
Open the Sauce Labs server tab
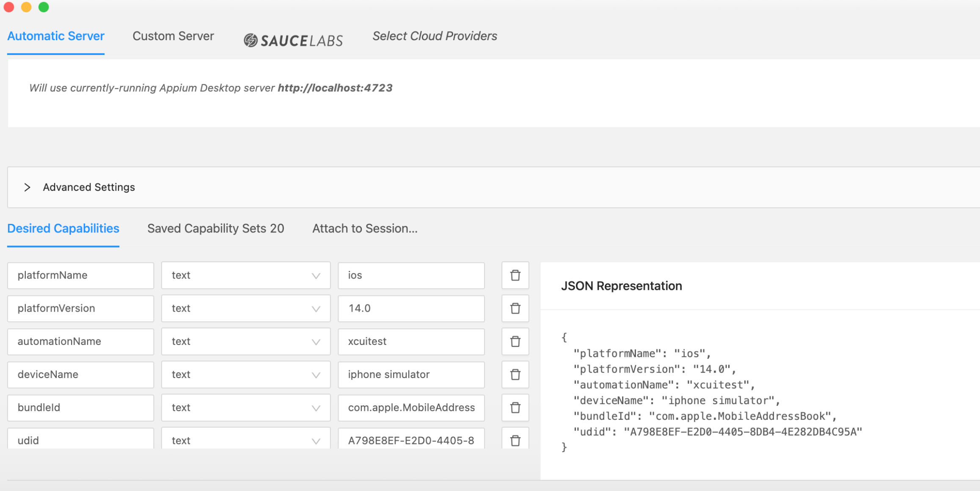(x=293, y=40)
